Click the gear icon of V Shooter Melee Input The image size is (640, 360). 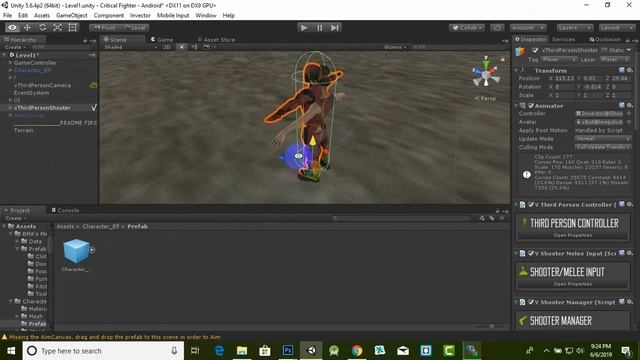[630, 253]
